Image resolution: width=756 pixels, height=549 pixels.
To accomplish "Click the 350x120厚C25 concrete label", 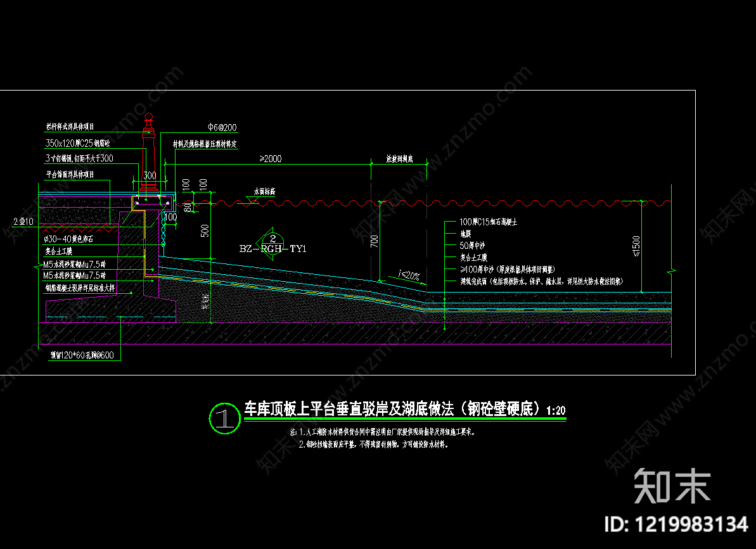I will click(x=77, y=143).
